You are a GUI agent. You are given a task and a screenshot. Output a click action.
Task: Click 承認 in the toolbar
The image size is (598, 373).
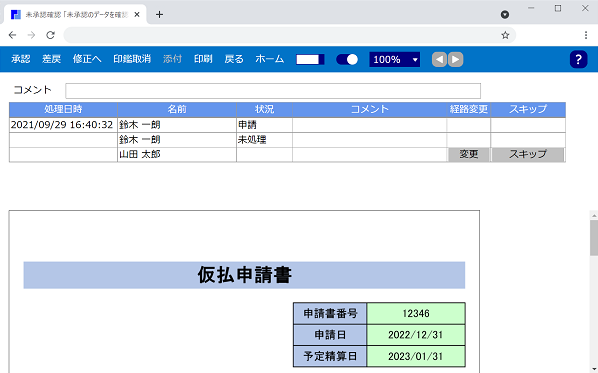click(x=21, y=59)
